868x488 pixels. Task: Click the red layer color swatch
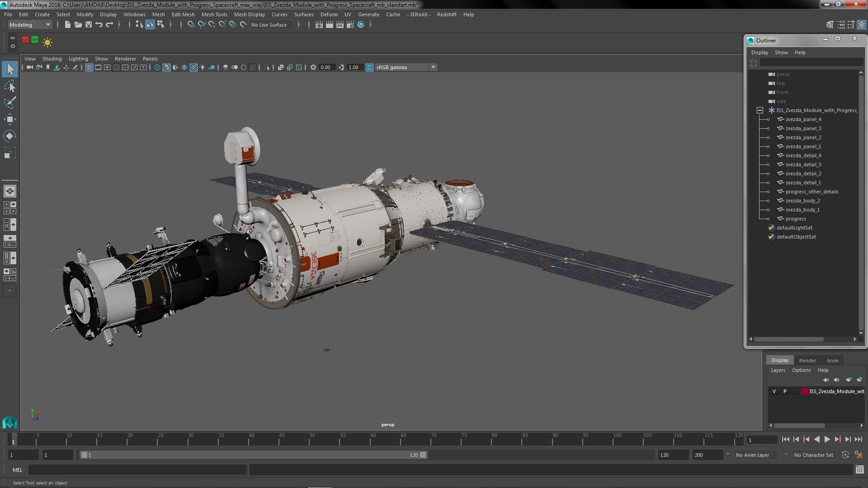(804, 391)
